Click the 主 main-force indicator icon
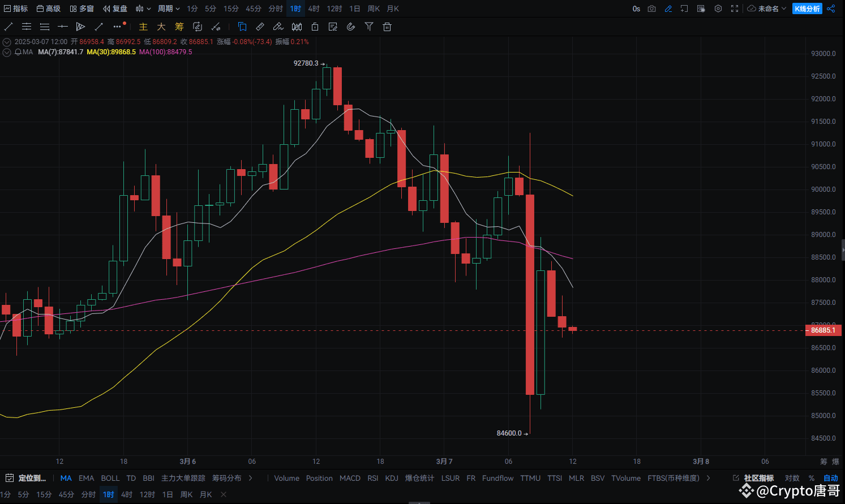Viewport: 845px width, 504px height. tap(143, 27)
